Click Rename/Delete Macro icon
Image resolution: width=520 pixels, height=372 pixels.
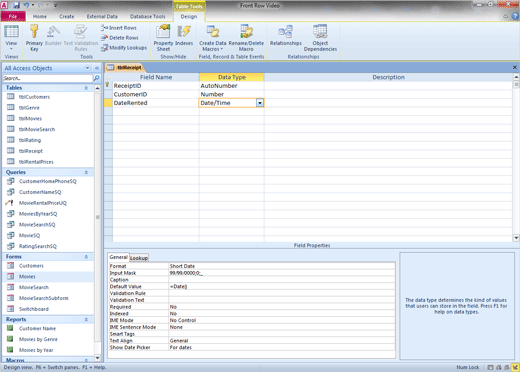246,37
